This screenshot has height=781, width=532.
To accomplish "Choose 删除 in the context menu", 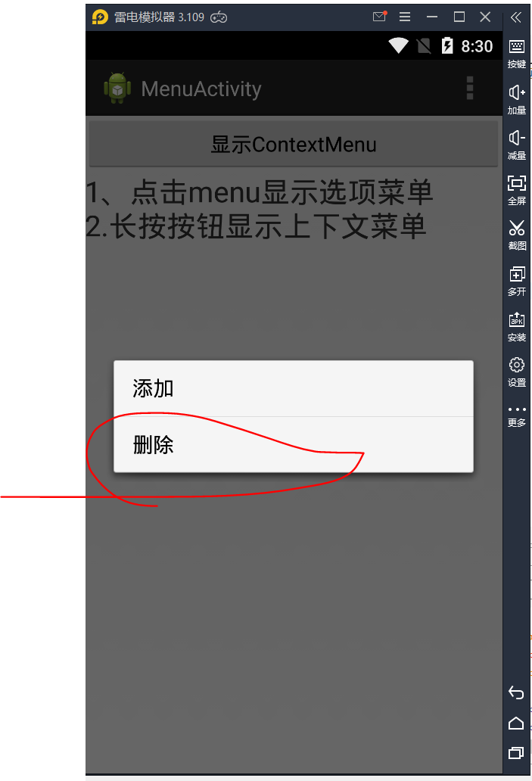I will tap(294, 444).
